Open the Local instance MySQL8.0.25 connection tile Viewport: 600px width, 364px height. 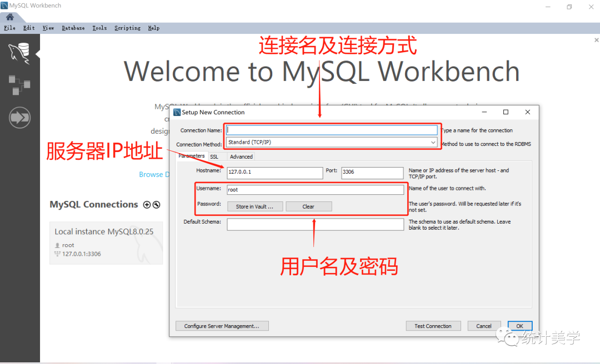tap(106, 243)
